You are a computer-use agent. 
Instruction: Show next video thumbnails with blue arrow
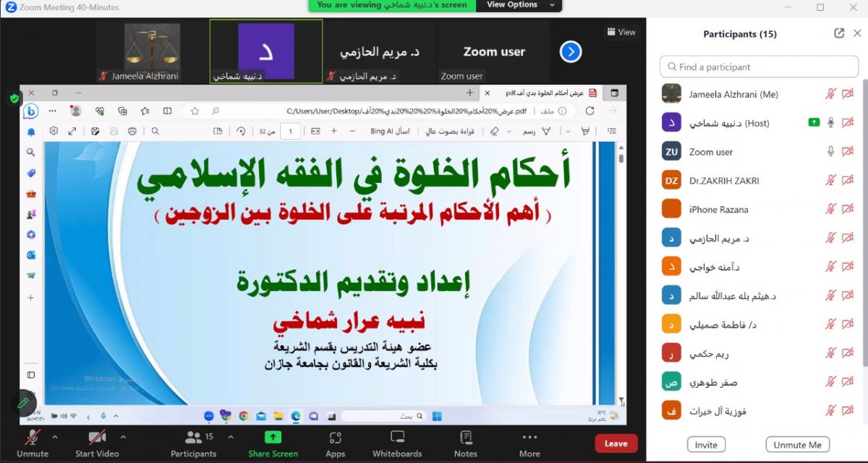tap(571, 52)
